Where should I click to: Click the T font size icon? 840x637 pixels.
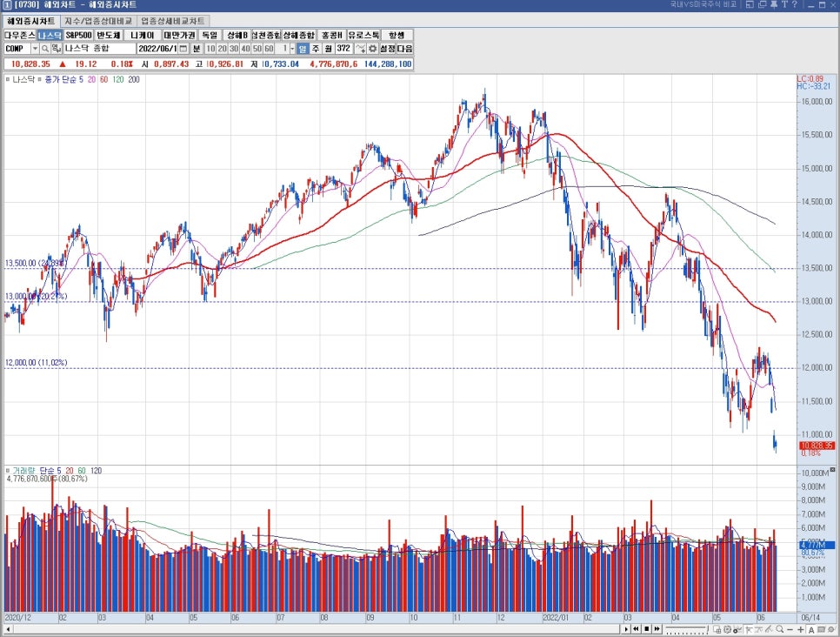(784, 4)
